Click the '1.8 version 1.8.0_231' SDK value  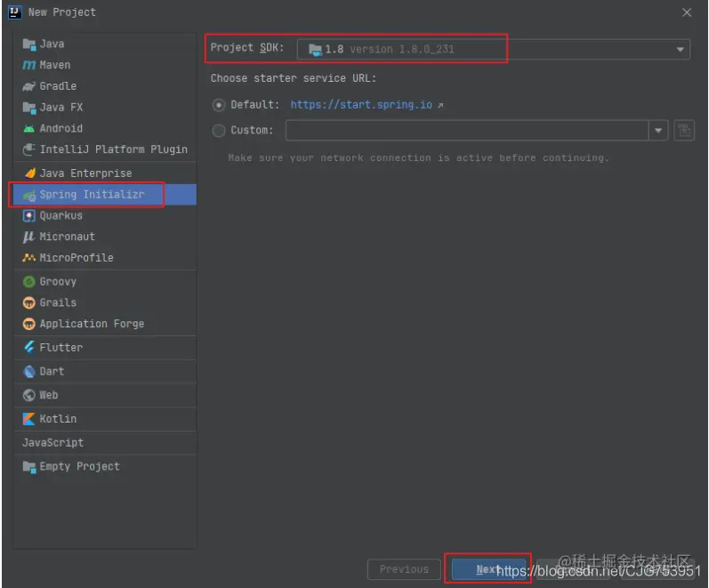(390, 49)
